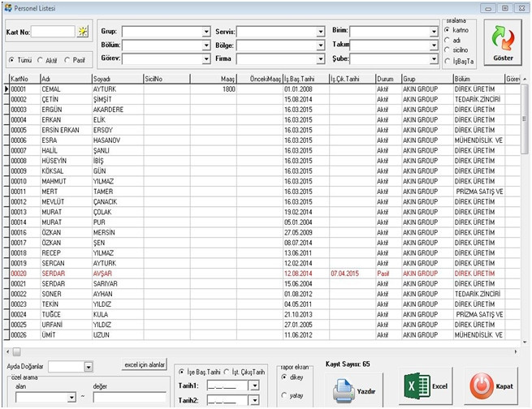Open the Şube dropdown list

tap(435, 58)
